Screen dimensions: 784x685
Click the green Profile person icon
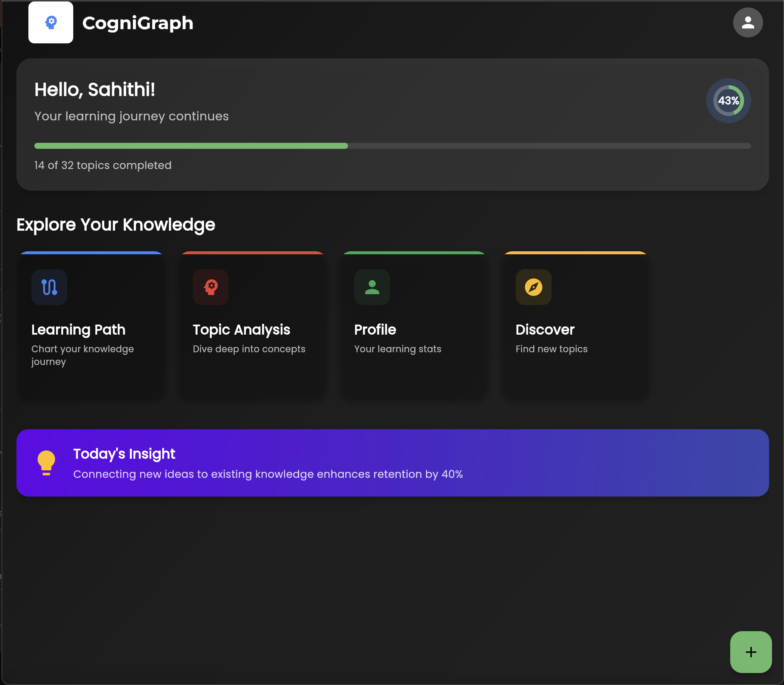coord(372,287)
